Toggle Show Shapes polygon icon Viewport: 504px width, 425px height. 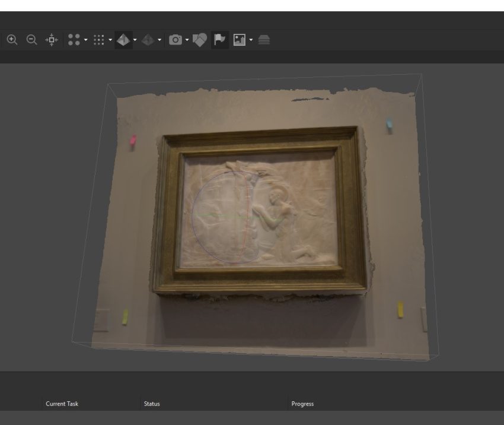200,40
